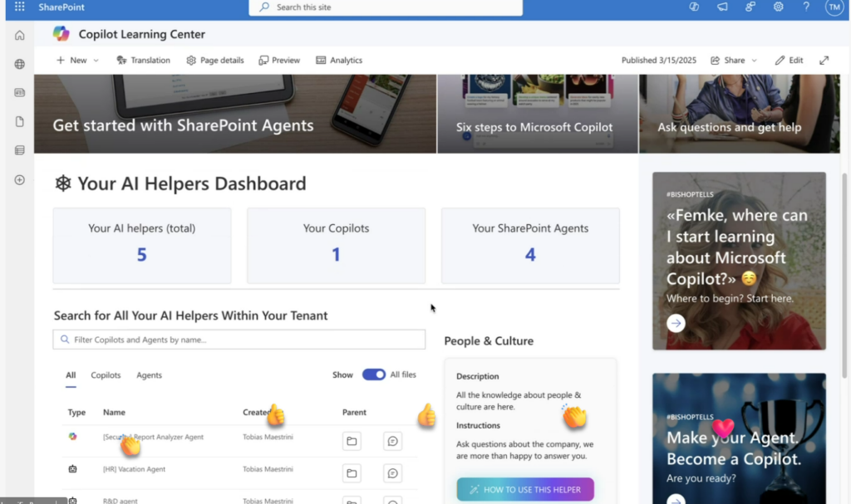Click New in the command bar
The height and width of the screenshot is (504, 851).
71,61
